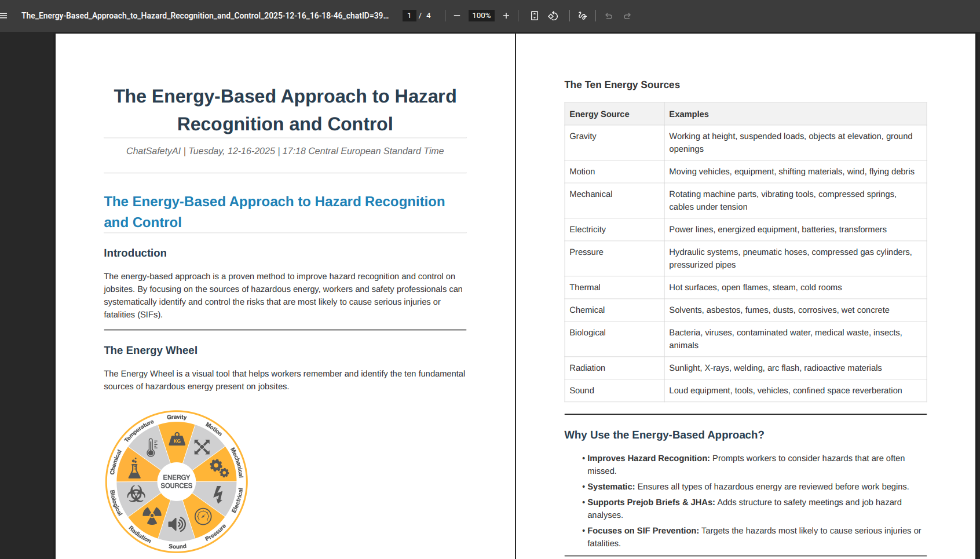Image resolution: width=980 pixels, height=559 pixels.
Task: Toggle the fit-to-page view
Action: point(534,16)
